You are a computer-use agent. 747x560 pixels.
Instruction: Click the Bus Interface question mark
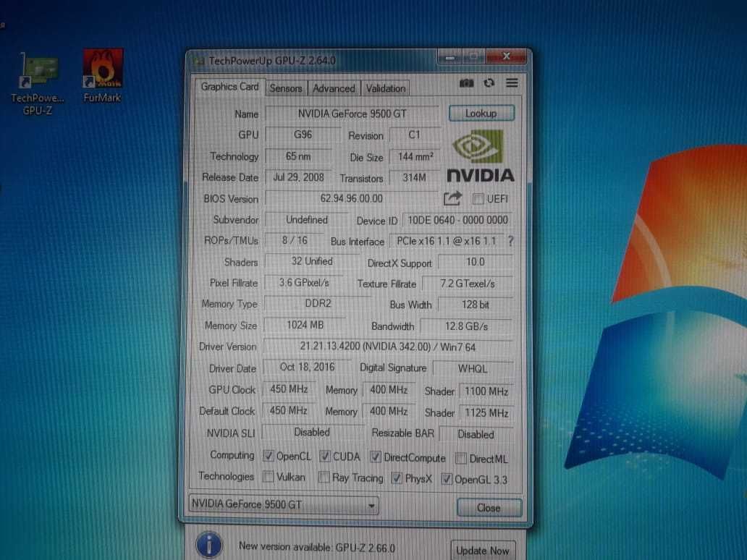(511, 241)
